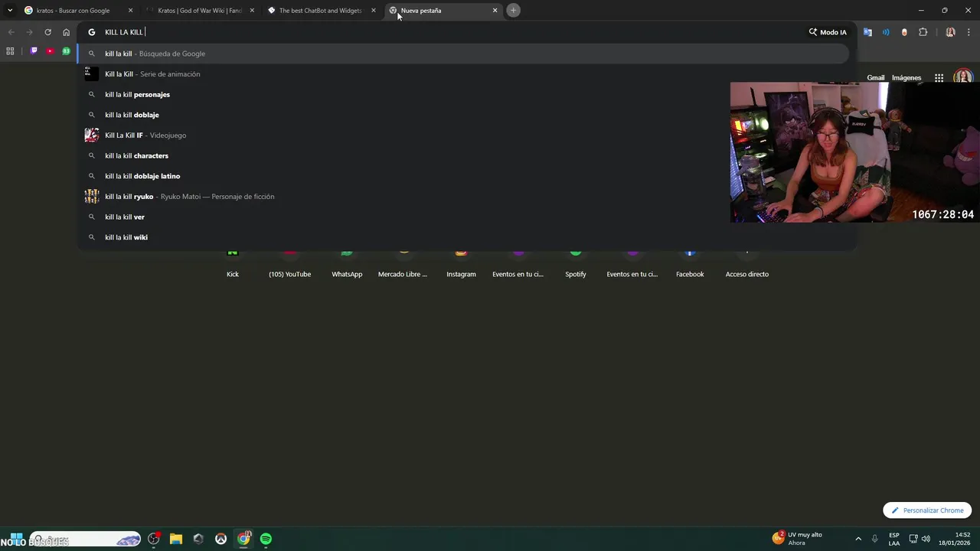Open Overwatch icon in the taskbar
This screenshot has height=551, width=980.
coord(220,539)
